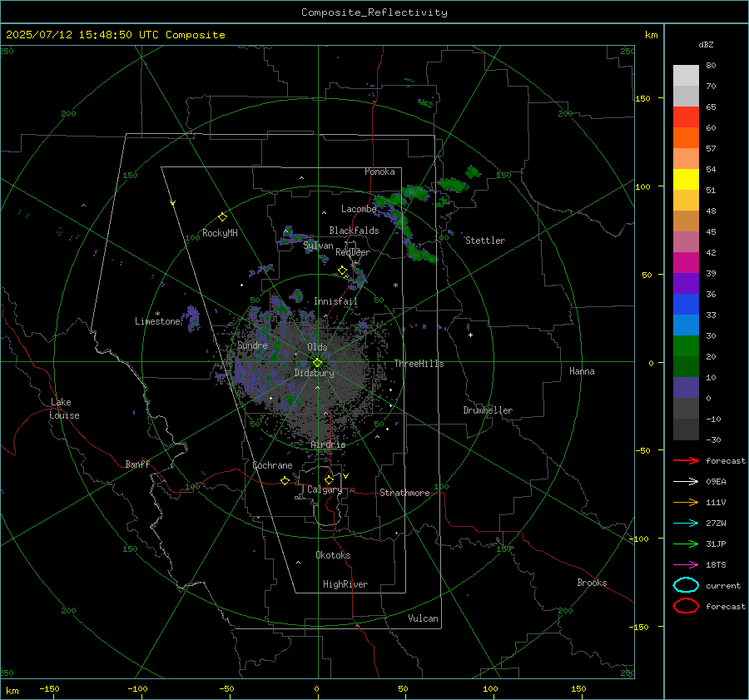Viewport: 749px width, 700px height.
Task: Select the Limestone label on map
Action: pyautogui.click(x=157, y=321)
